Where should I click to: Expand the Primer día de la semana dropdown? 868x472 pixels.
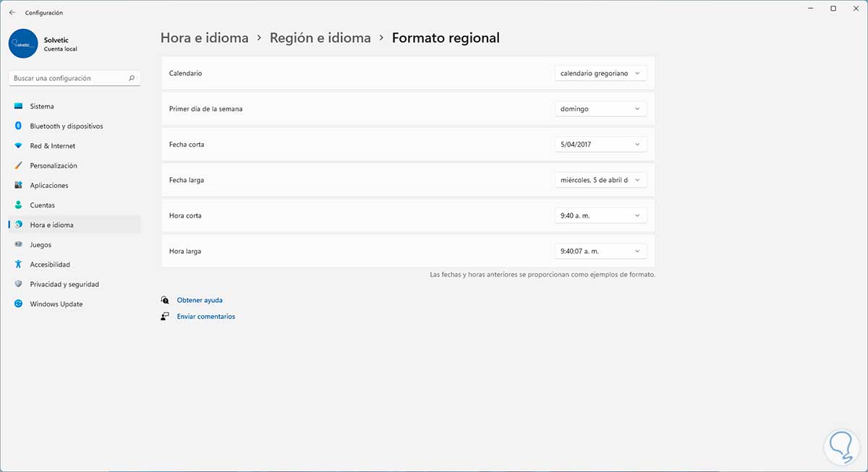tap(600, 108)
